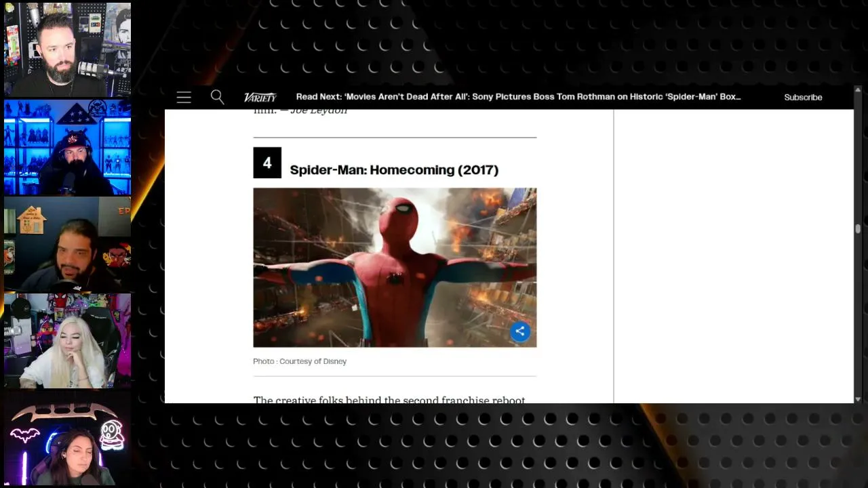
Task: Click the paragraph starting "The creative folks behind"
Action: point(389,400)
